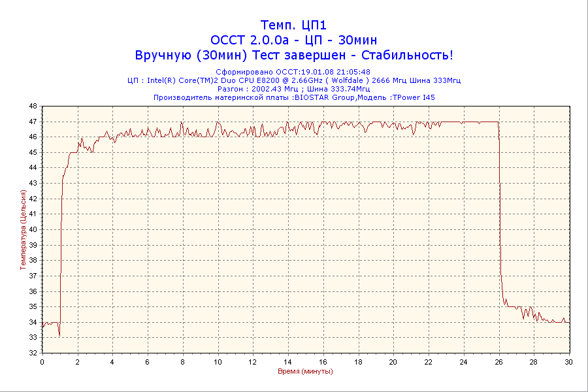Click the "OCCT 2.0.0a - ЦП - 30мин" subtitle

[x=293, y=40]
